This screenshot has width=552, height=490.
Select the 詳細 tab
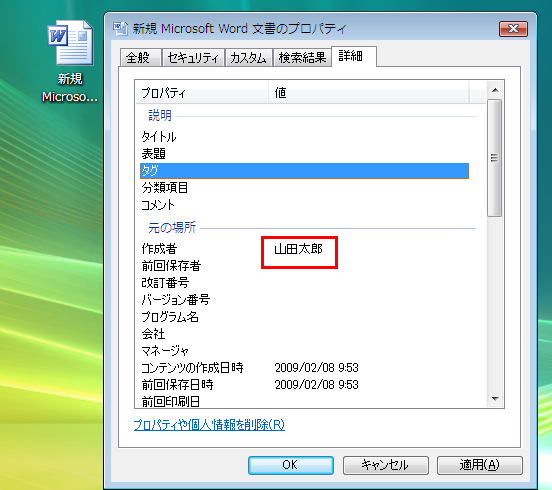pyautogui.click(x=353, y=56)
